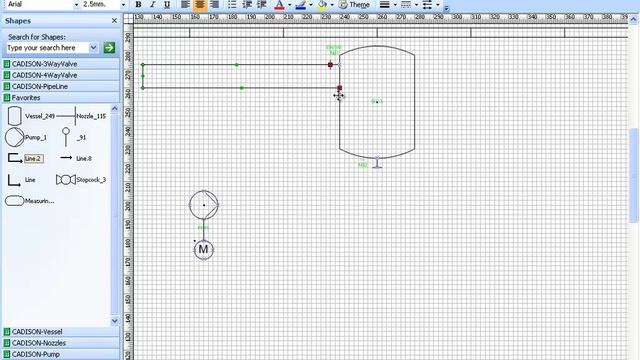The image size is (640, 360).
Task: Select the Line elbow connector shape
Action: pos(21,180)
